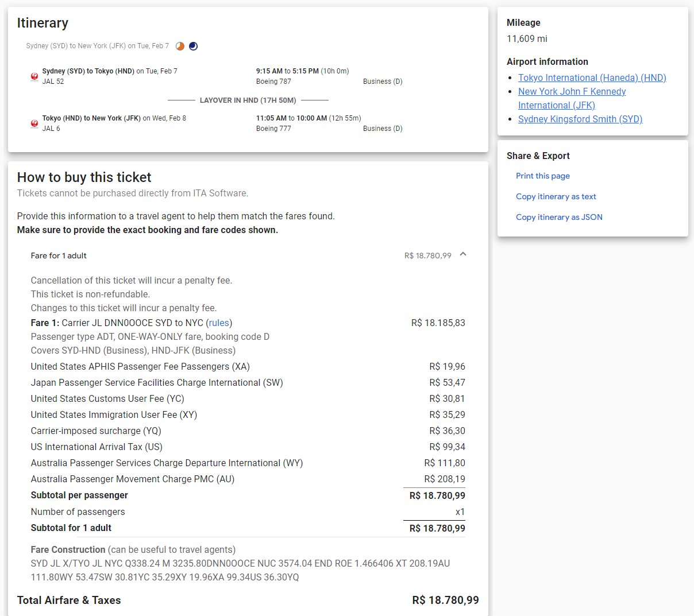This screenshot has width=694, height=616.
Task: Select the Customs fee amount R$ 30,81
Action: click(x=447, y=398)
